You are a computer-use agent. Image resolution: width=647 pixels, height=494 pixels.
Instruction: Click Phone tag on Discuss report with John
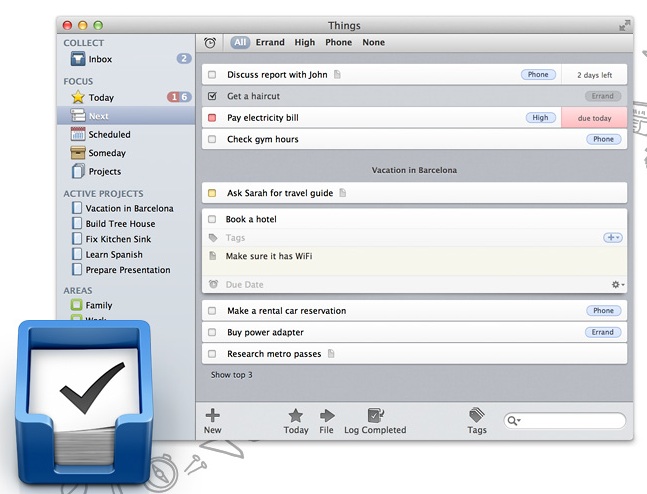(538, 74)
